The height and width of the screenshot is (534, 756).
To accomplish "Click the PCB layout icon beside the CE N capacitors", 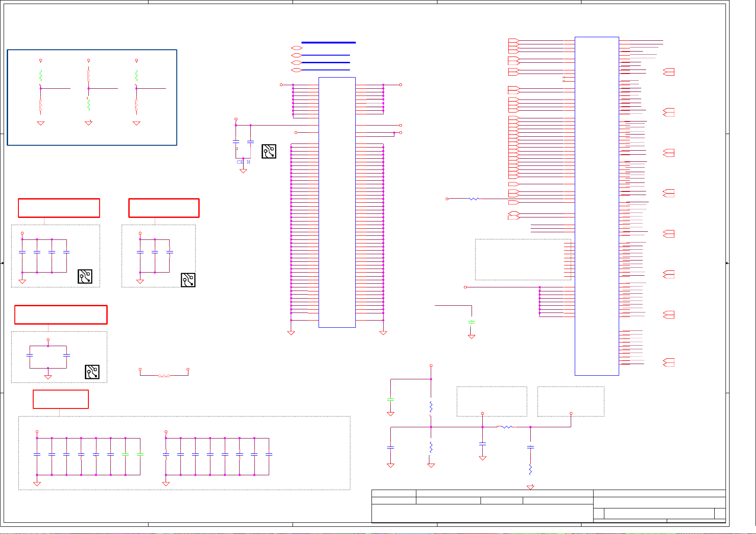I will (x=269, y=151).
